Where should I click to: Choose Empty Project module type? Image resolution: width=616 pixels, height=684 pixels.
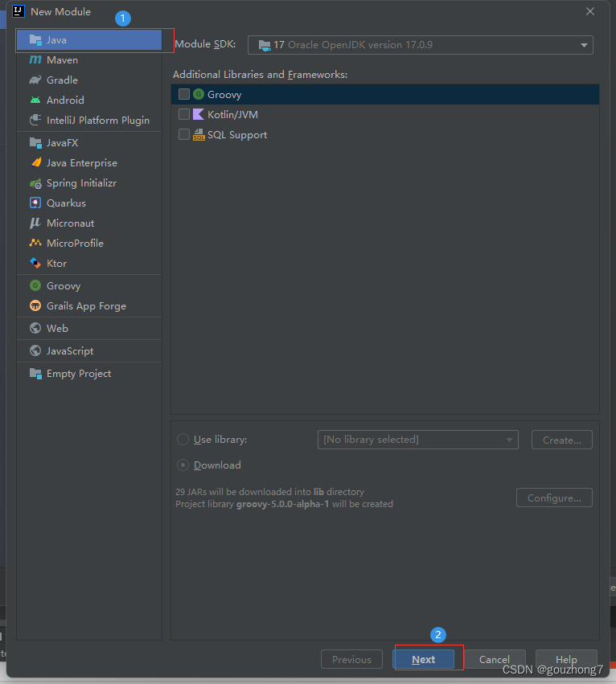[89, 374]
